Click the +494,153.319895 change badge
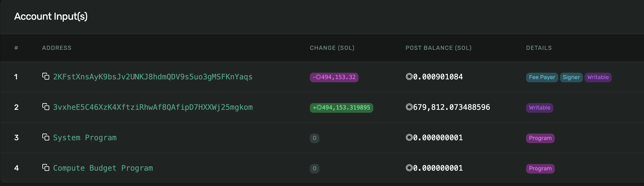 (x=341, y=108)
